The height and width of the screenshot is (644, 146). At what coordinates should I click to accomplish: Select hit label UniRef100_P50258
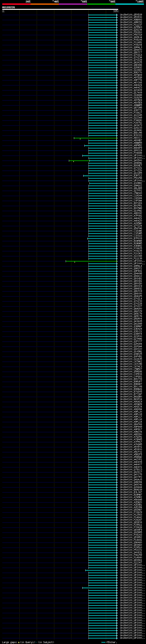(x=131, y=178)
